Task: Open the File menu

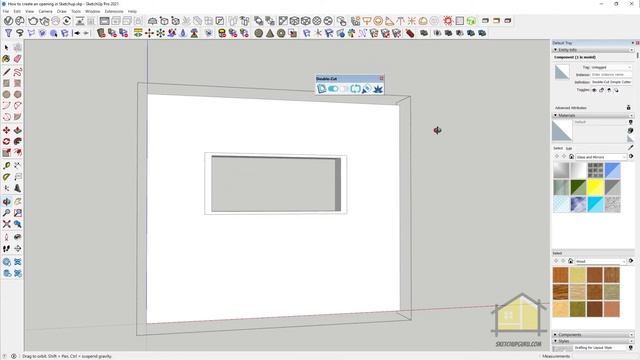Action: pos(5,11)
